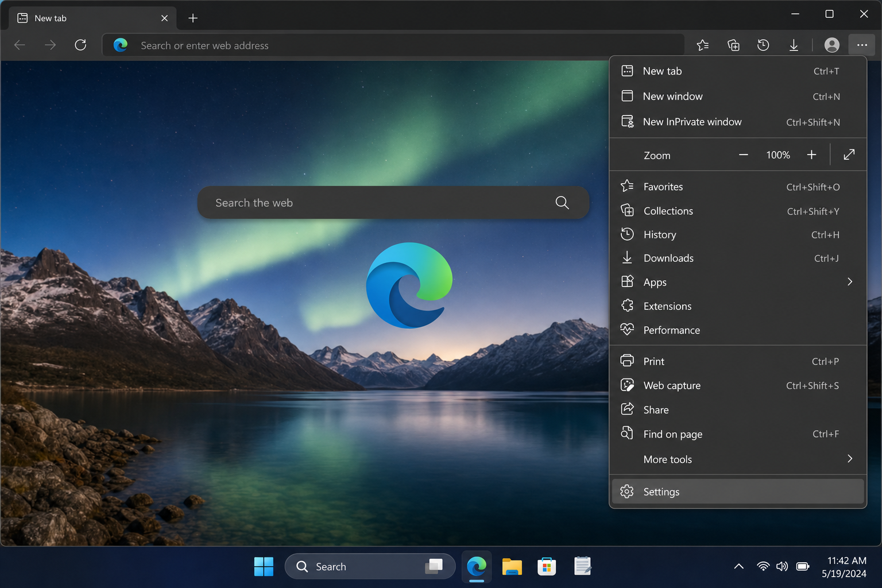Screen dimensions: 882x588
Task: Open the profile account icon
Action: pyautogui.click(x=831, y=45)
